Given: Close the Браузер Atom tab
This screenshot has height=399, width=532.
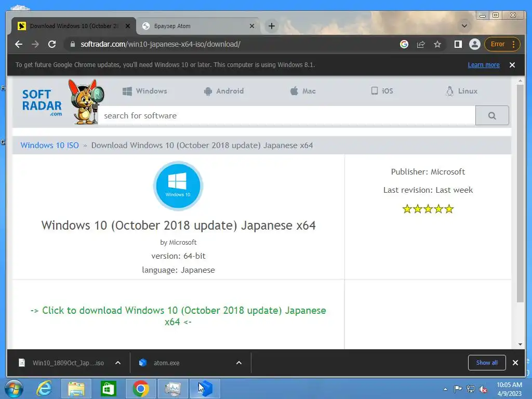Looking at the screenshot, I should 252,26.
